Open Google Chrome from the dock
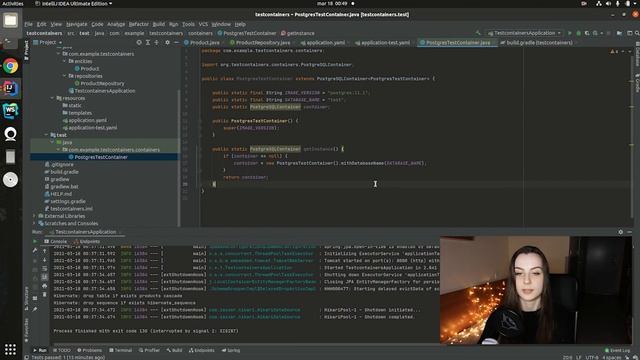This screenshot has height=360, width=640. tap(10, 66)
